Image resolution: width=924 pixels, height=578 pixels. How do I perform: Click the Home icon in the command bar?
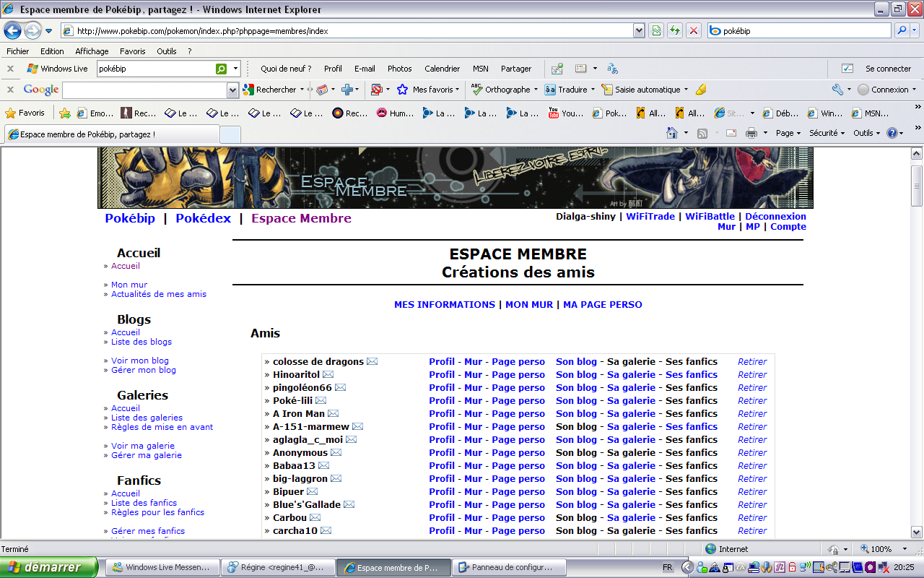672,133
